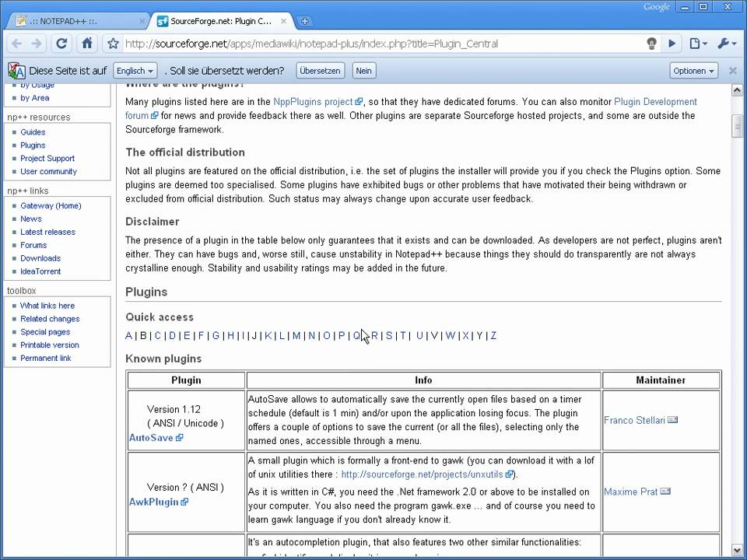Open the 'by Area' sidebar link
The image size is (747, 560).
coord(34,98)
